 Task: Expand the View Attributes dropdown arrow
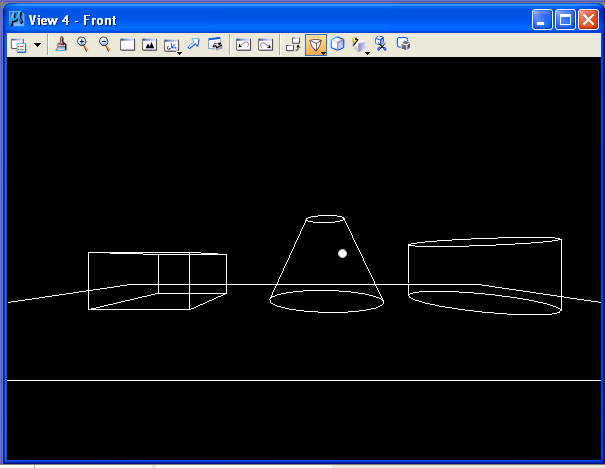[38, 45]
